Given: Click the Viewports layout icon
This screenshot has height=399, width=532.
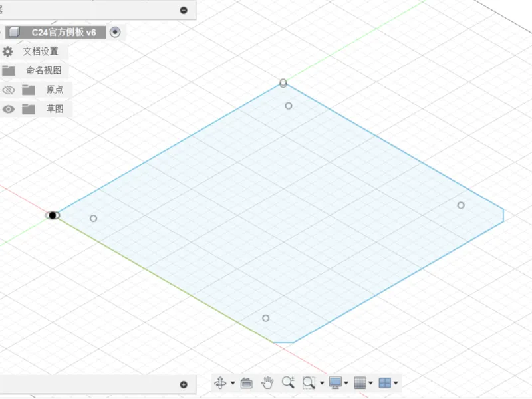Looking at the screenshot, I should pyautogui.click(x=385, y=383).
